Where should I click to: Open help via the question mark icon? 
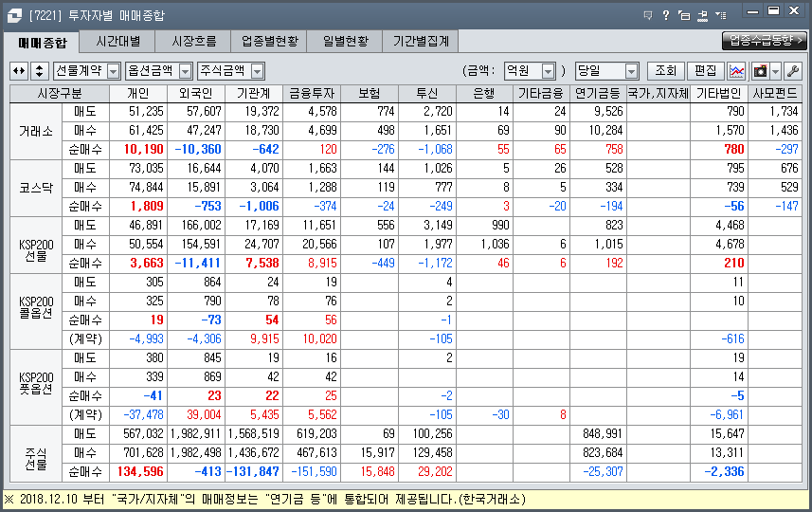[x=666, y=15]
